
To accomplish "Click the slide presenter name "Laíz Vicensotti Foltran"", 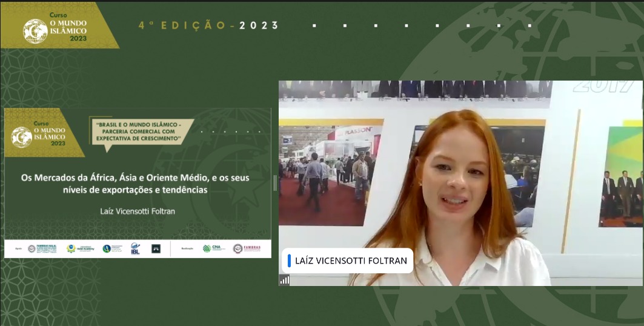I will (138, 211).
